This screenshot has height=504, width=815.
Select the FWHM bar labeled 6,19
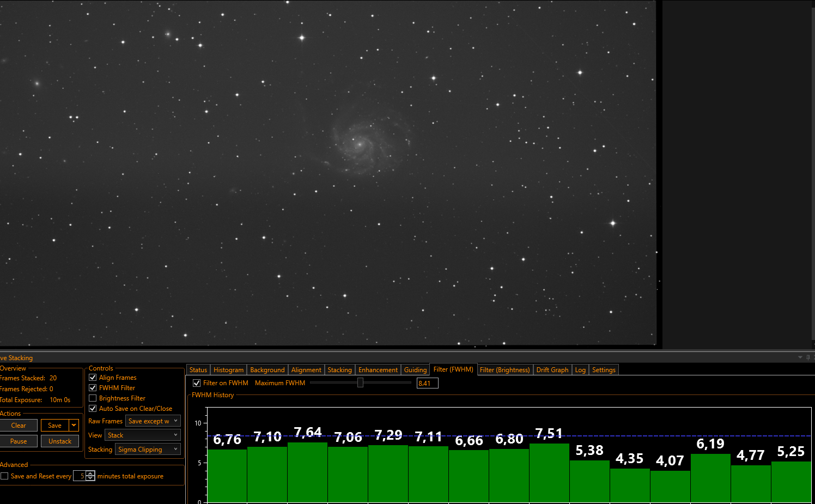tap(711, 478)
